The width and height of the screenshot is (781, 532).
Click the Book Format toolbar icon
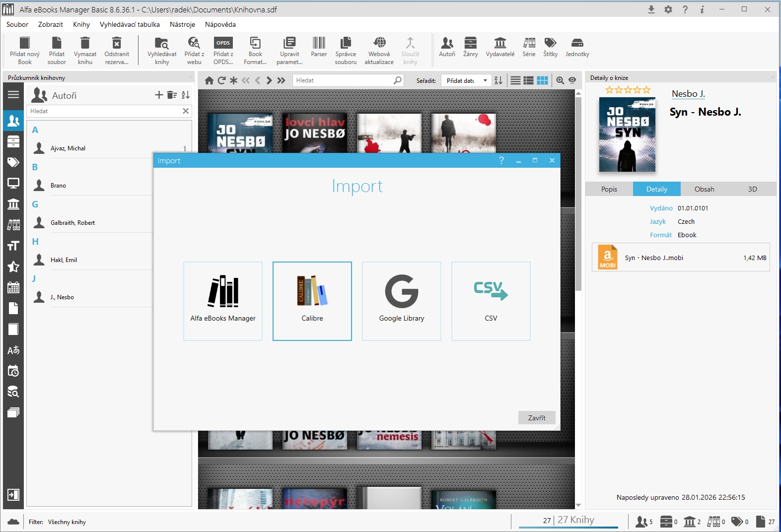tap(255, 51)
